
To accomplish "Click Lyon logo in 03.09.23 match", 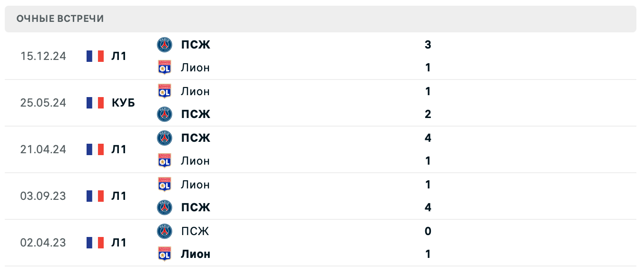I will [165, 184].
